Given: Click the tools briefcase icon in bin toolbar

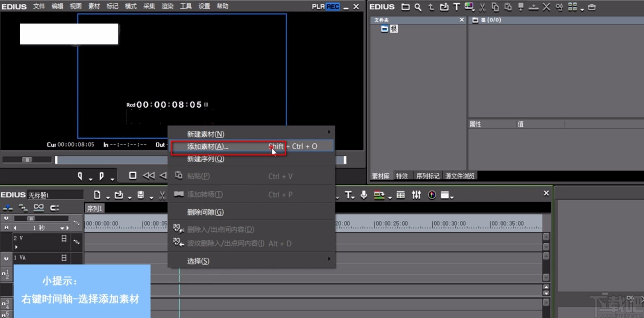Looking at the screenshot, I should coord(592,7).
